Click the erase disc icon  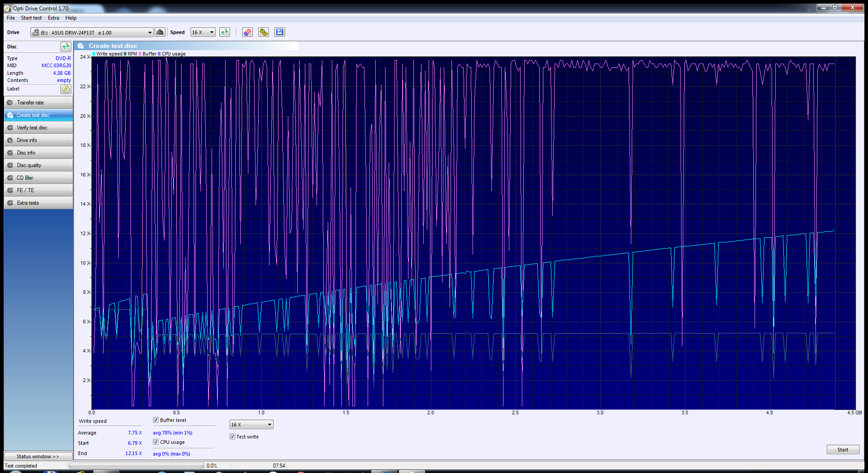point(247,32)
